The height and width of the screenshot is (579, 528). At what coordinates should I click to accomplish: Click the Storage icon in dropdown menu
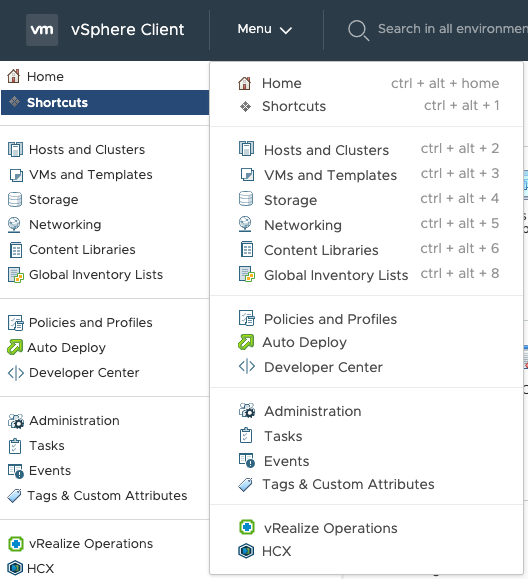[246, 199]
